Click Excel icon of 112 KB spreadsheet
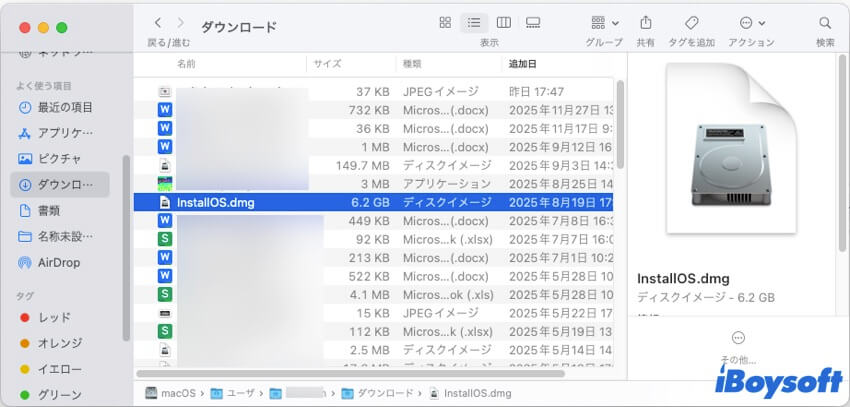 165,331
